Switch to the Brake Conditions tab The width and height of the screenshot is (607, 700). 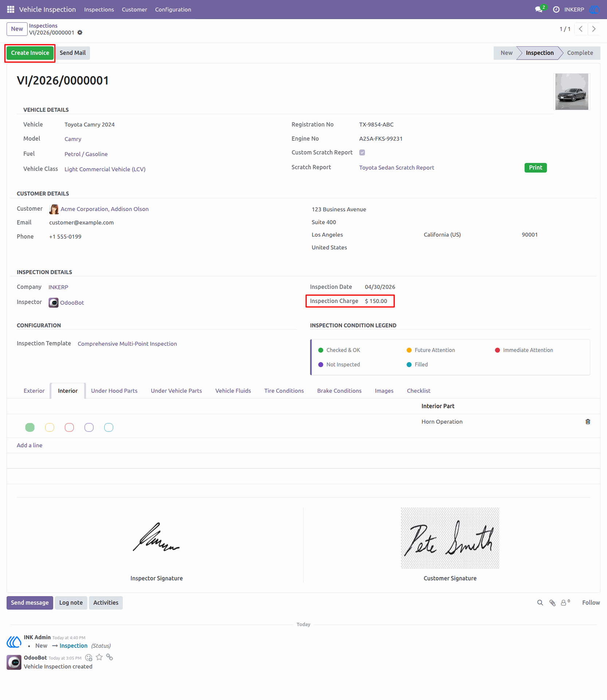(x=339, y=390)
